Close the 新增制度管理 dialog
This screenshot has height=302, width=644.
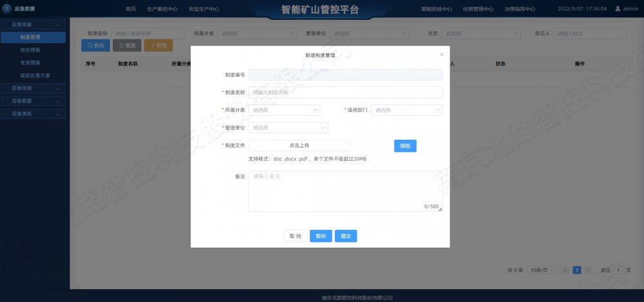pyautogui.click(x=441, y=55)
